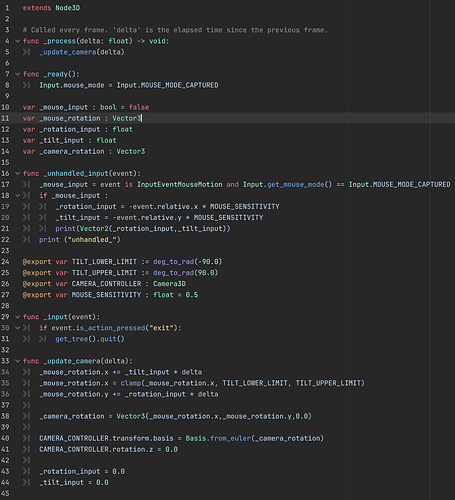
Task: Click '_tilt_input' variable declaration on line 13
Action: pyautogui.click(x=61, y=140)
